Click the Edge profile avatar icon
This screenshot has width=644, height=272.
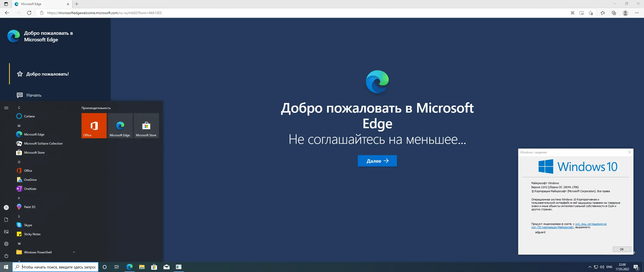(625, 13)
